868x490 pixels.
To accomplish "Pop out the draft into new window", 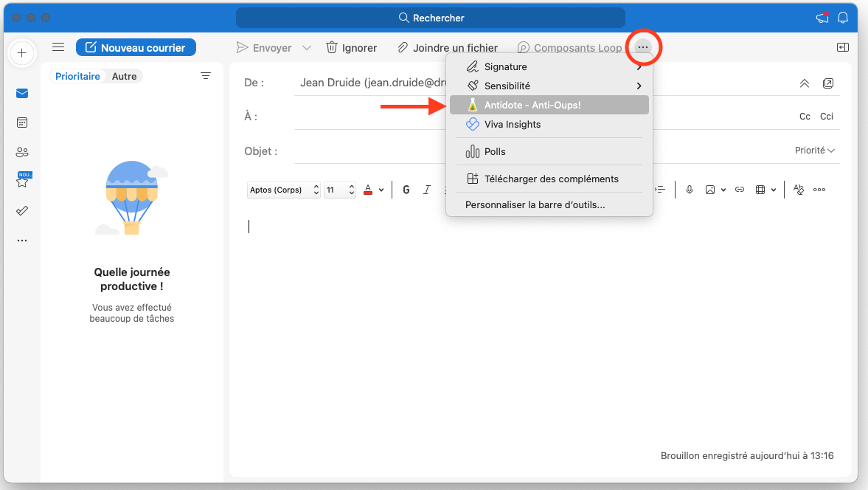I will point(828,83).
